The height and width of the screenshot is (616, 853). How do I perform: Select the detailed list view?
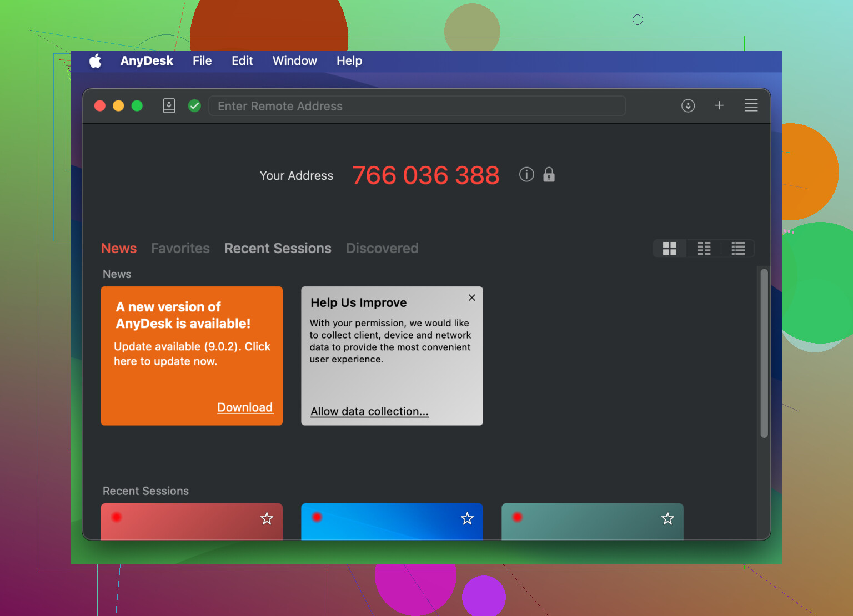[738, 249]
